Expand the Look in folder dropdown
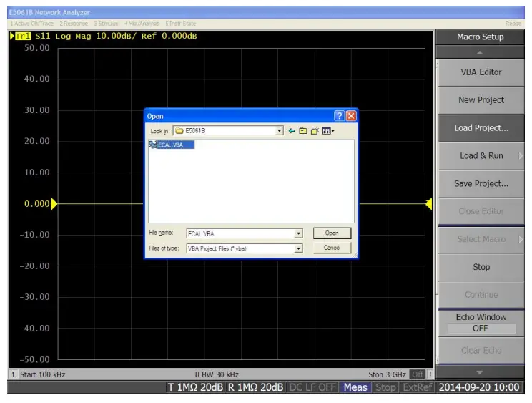Viewport: 532px width, 403px height. point(279,131)
